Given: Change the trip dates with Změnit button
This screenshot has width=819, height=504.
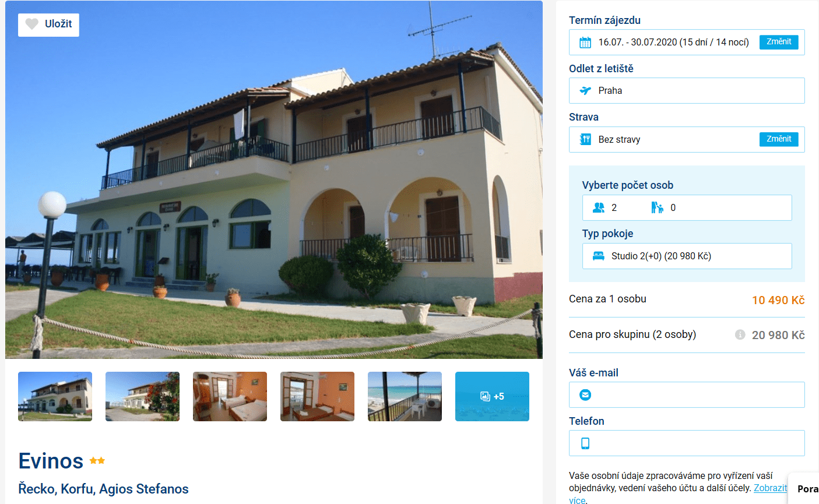Looking at the screenshot, I should point(779,42).
